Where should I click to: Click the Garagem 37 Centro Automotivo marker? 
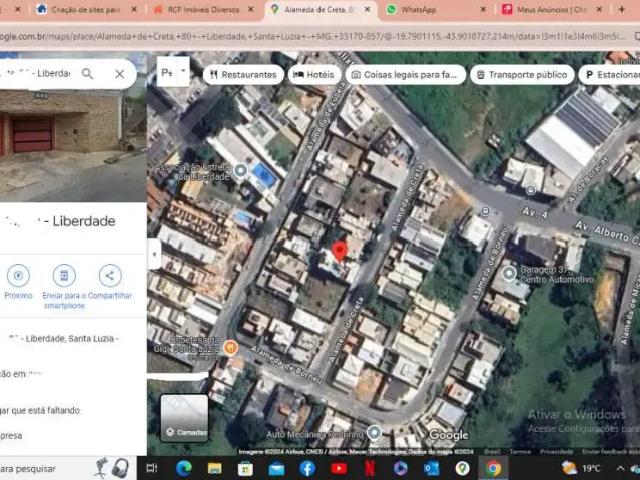pyautogui.click(x=509, y=273)
